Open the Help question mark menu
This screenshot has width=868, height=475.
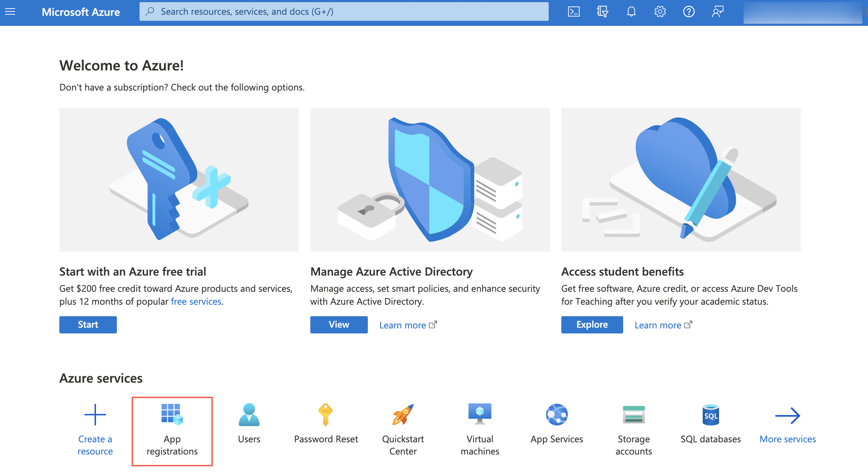coord(689,12)
